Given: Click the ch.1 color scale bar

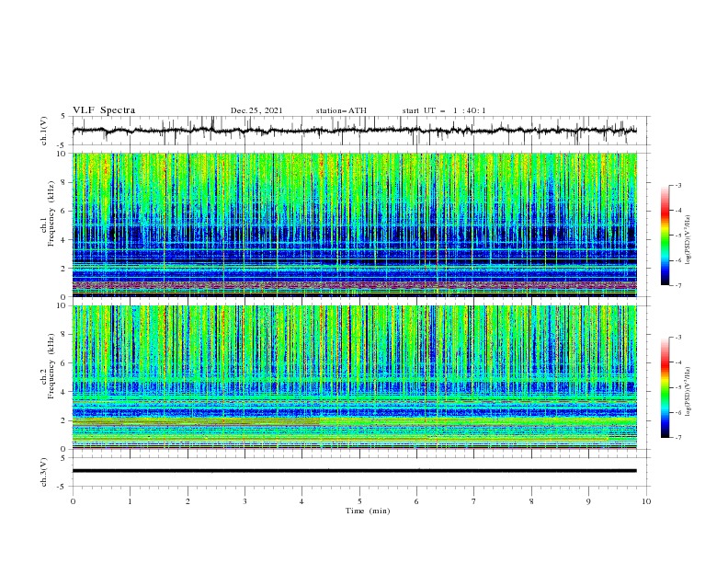Looking at the screenshot, I should click(x=665, y=236).
